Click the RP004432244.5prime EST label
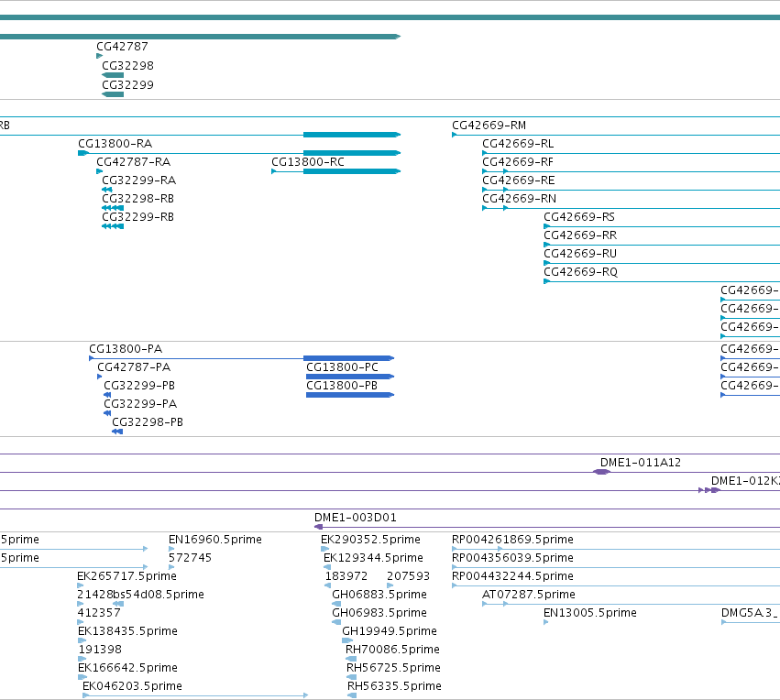 click(513, 576)
